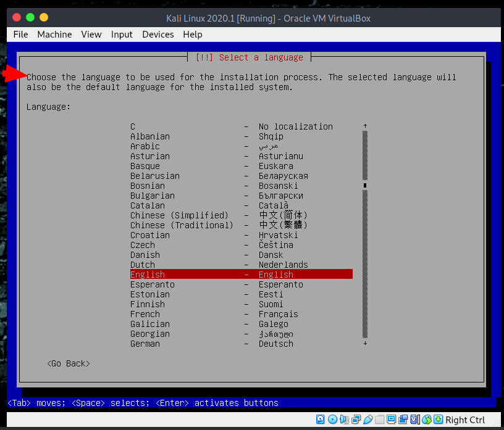Open the Devices menu
The height and width of the screenshot is (430, 504).
158,35
